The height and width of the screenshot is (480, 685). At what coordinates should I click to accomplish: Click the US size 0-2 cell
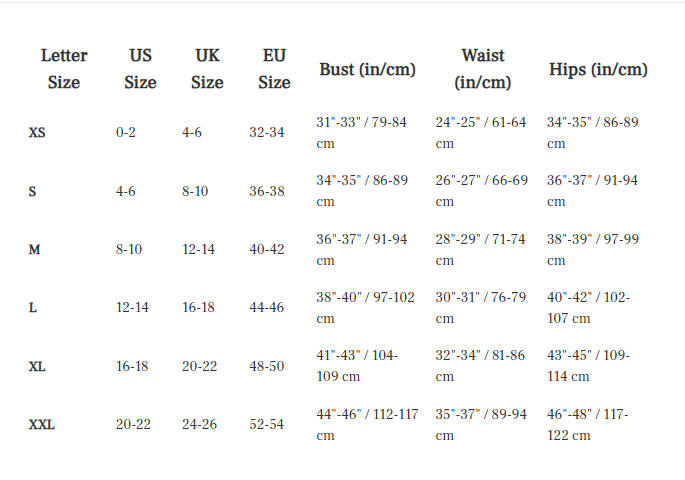coord(126,133)
